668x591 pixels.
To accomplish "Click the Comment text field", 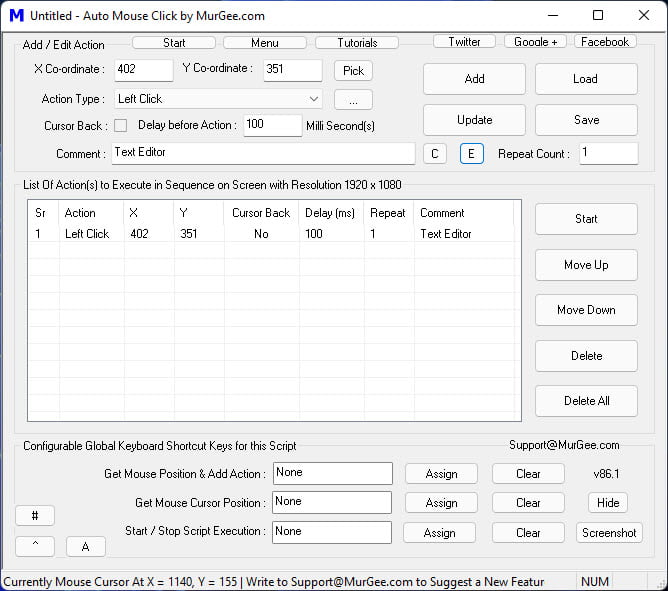I will (263, 153).
